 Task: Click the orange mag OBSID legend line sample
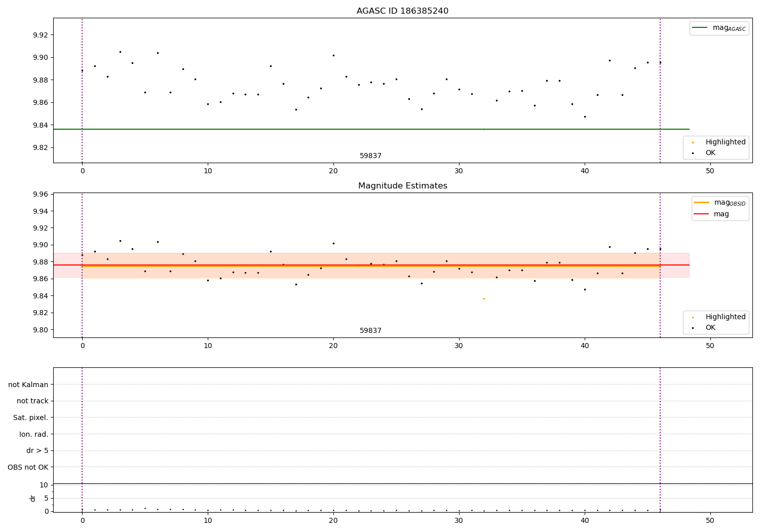702,203
